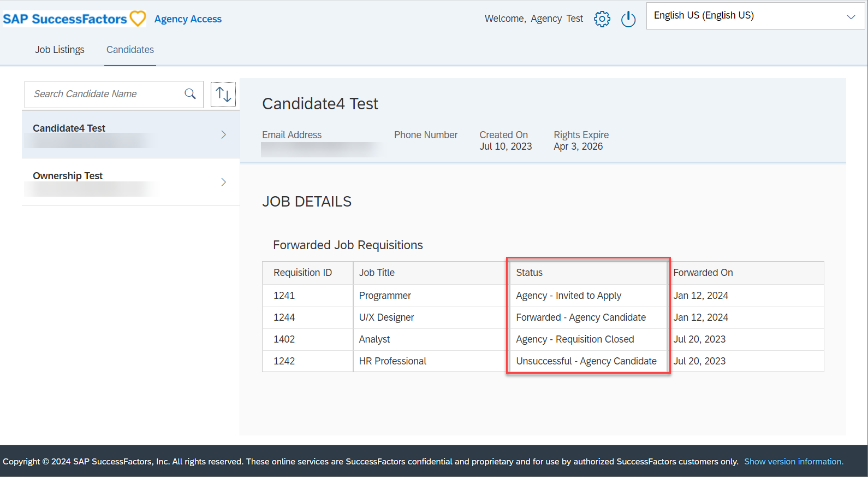Viewport: 868px width, 477px height.
Task: Expand Candidate4 Test row chevron
Action: point(223,134)
